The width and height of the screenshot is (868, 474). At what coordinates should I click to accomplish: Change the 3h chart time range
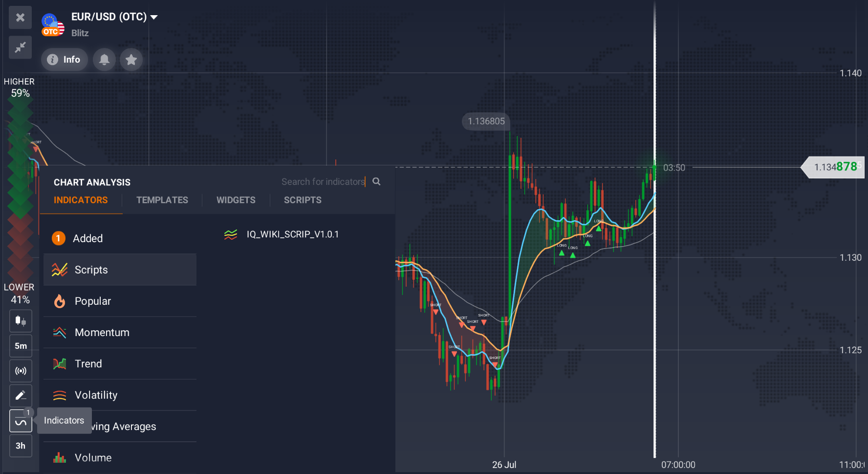coord(21,446)
